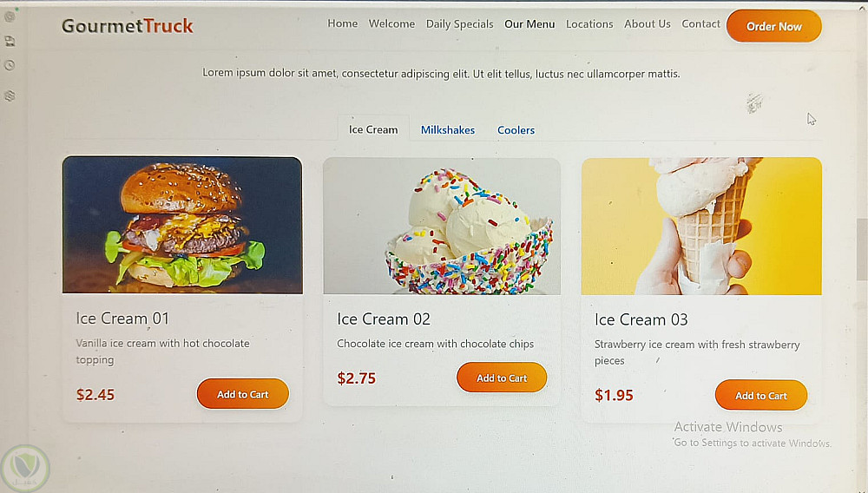Screen dimensions: 868x493
Task: Click the bottom cog-shaped icon in left sidebar
Action: 10,95
